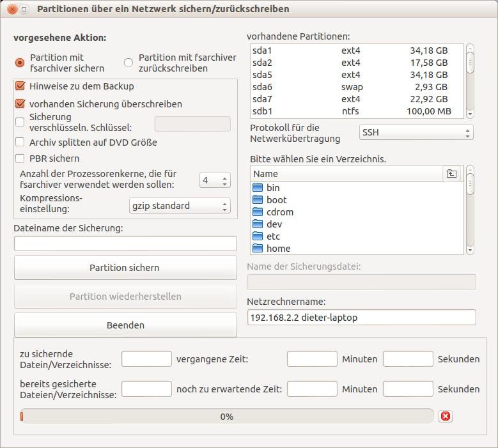Click the 0% progress bar
Screen dimensions: 498x448
pos(227,416)
